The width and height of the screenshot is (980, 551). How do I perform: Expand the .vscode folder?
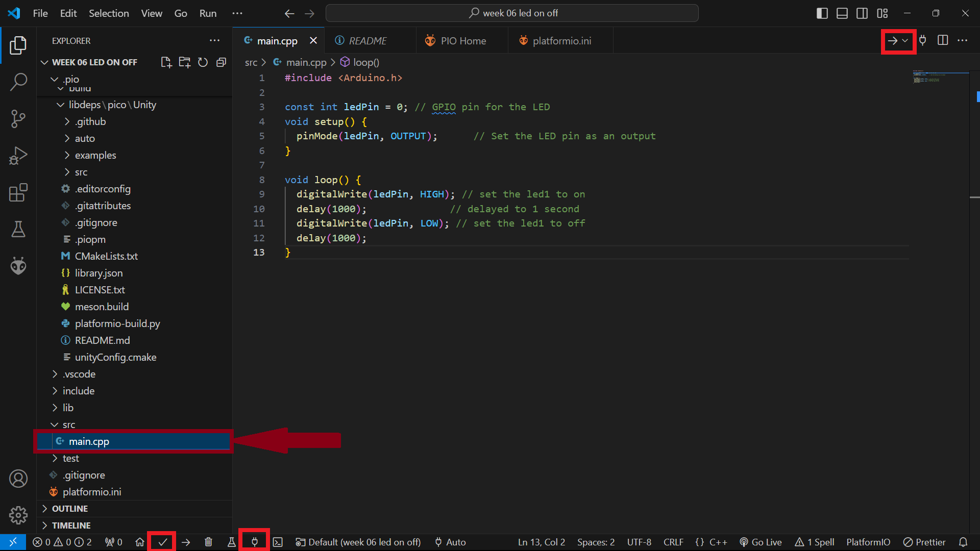tap(79, 374)
